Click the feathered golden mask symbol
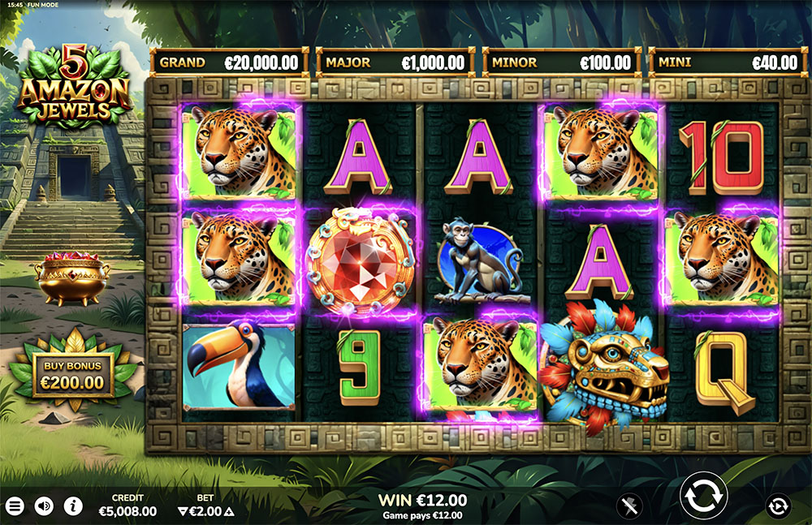This screenshot has width=812, height=525. pos(604,365)
